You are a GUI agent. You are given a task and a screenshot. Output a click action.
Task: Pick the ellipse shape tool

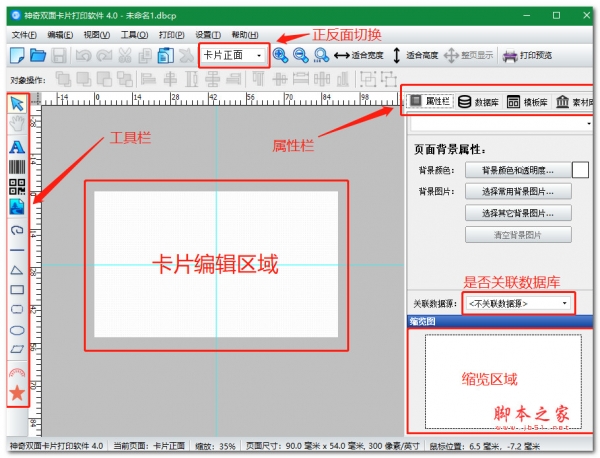(x=17, y=329)
